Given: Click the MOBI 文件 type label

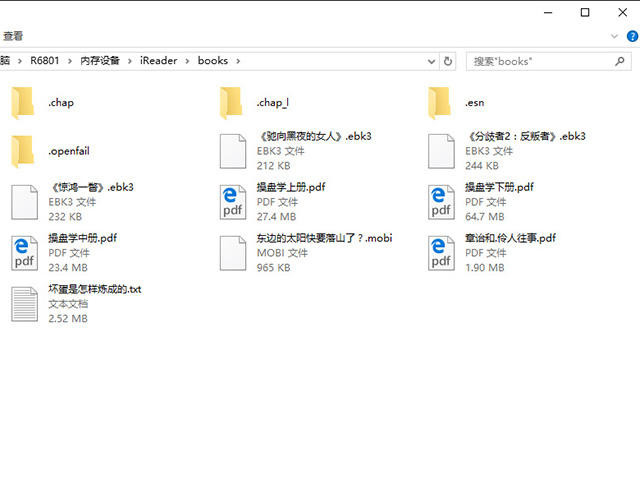Looking at the screenshot, I should 282,253.
